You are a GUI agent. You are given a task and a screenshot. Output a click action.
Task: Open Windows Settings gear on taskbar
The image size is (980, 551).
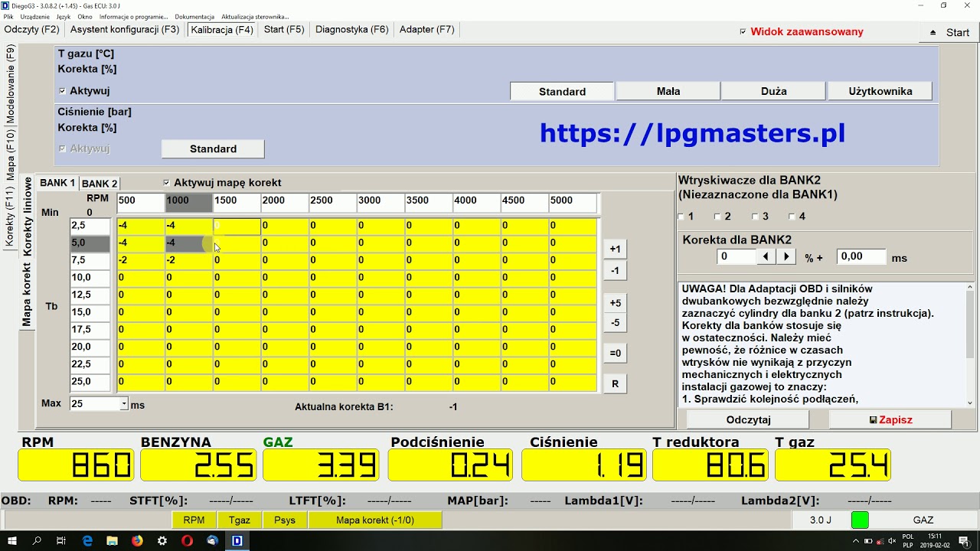[x=162, y=540]
